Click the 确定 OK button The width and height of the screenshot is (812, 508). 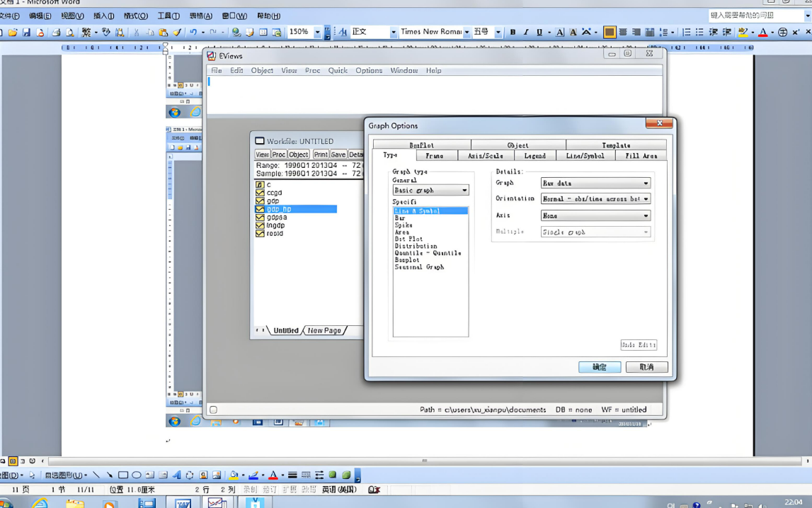[x=600, y=367]
